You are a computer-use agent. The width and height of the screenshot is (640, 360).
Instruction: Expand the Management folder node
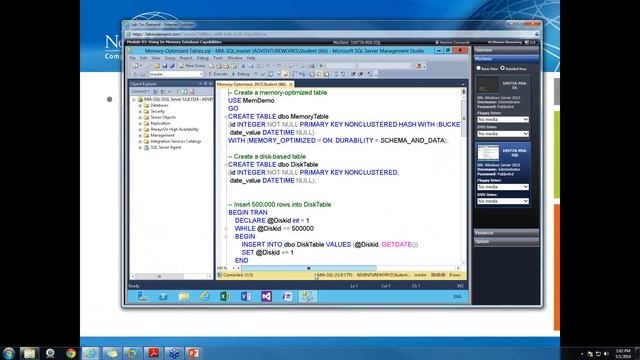click(140, 135)
